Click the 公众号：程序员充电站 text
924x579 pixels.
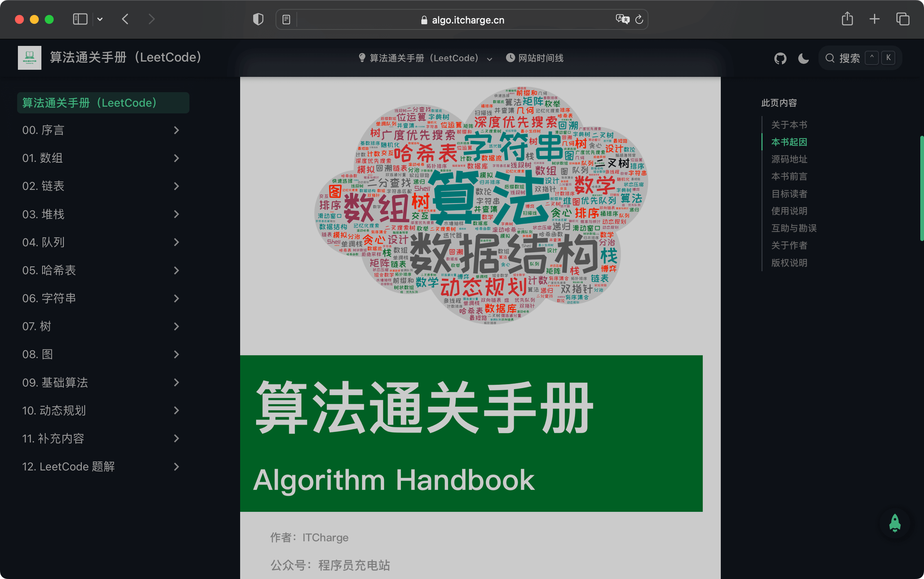[x=330, y=565]
